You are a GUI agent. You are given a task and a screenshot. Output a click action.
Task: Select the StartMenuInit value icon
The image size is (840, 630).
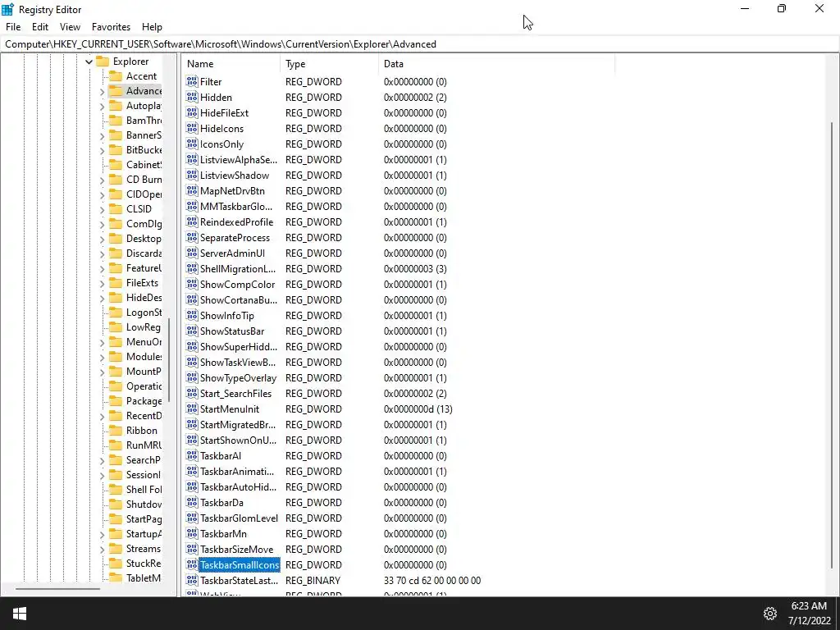[192, 409]
